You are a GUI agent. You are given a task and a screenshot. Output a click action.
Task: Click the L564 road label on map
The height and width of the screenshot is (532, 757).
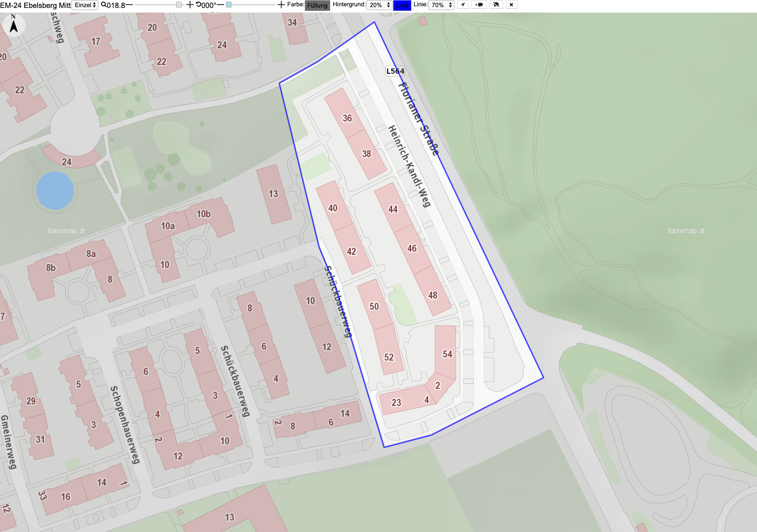(x=395, y=71)
